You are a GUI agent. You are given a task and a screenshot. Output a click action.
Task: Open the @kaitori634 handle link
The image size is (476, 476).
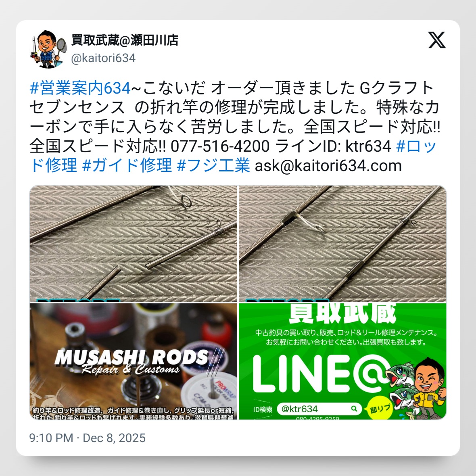tap(103, 58)
